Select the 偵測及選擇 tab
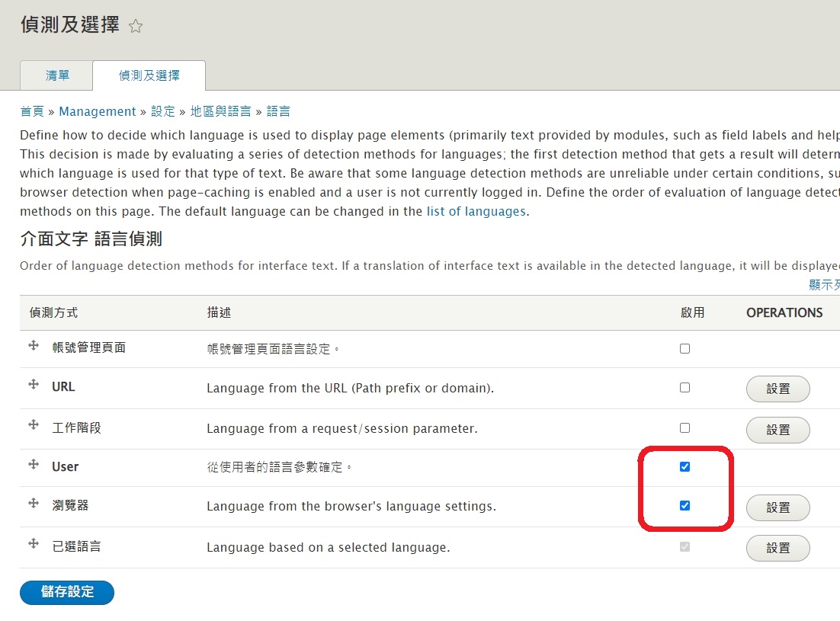Image resolution: width=840 pixels, height=621 pixels. click(149, 75)
